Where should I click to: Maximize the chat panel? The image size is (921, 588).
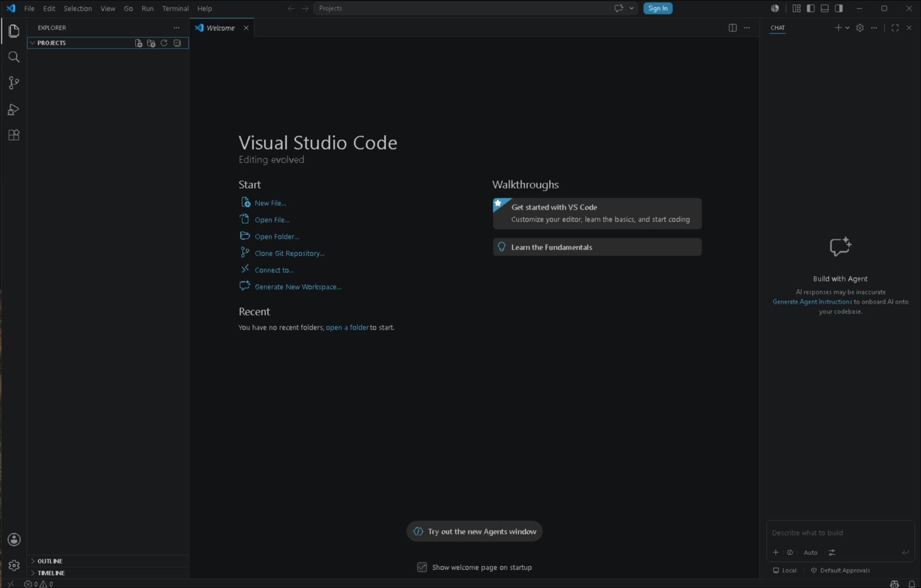[x=895, y=28]
